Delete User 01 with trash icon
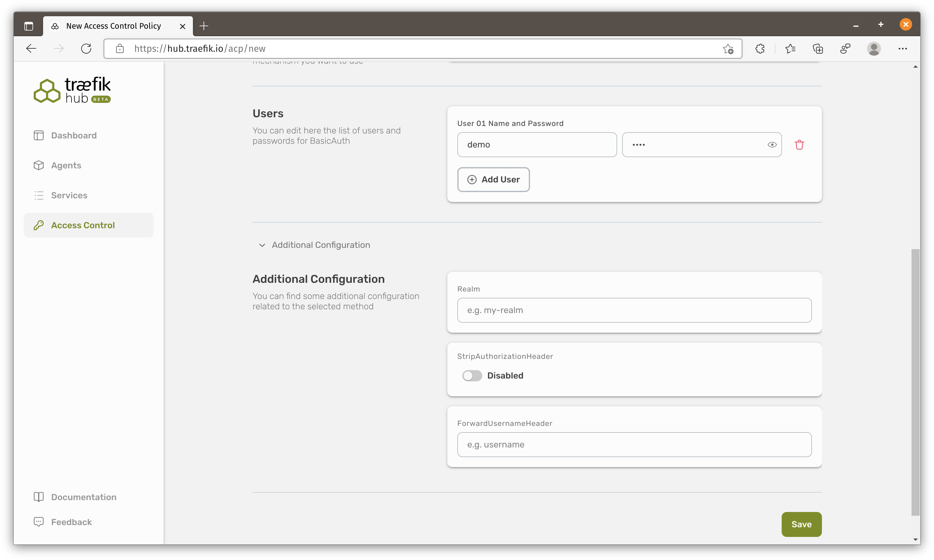934x560 pixels. 799,145
